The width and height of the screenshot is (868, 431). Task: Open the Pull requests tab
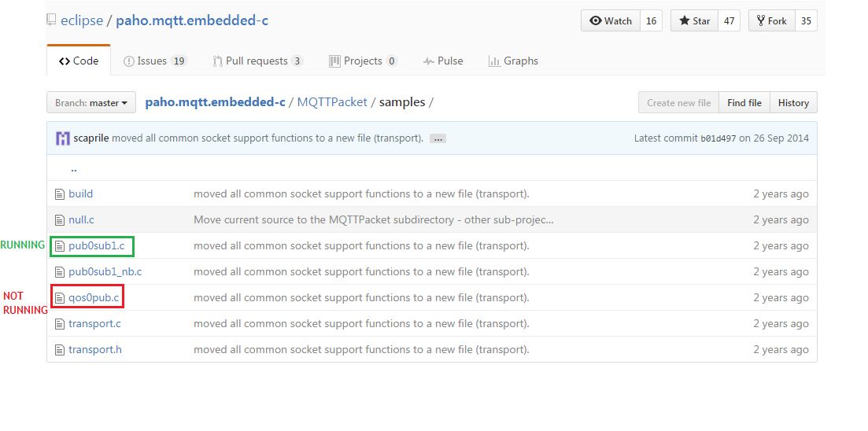coord(257,61)
